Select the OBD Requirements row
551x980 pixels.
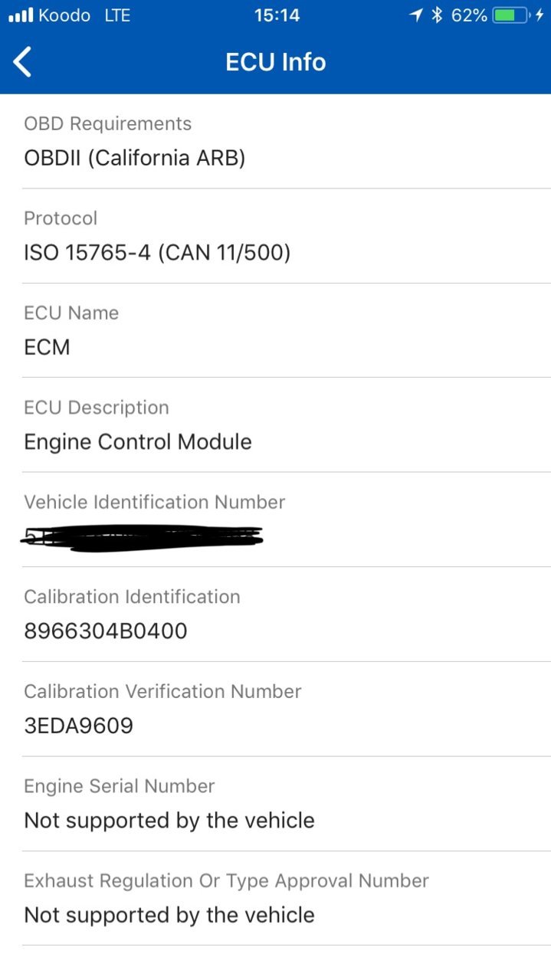point(276,141)
